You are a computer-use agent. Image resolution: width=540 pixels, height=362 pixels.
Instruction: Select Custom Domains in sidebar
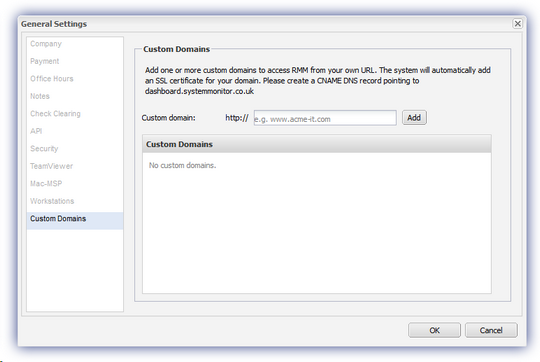point(75,220)
